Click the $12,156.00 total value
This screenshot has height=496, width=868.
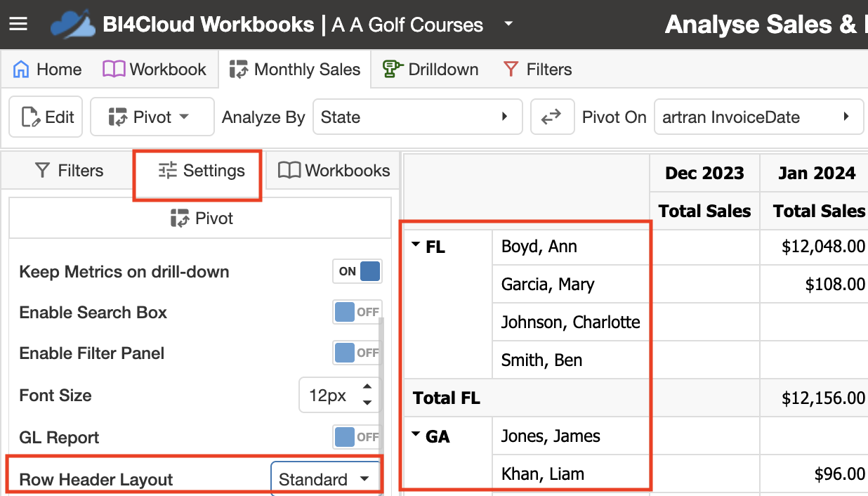click(823, 398)
